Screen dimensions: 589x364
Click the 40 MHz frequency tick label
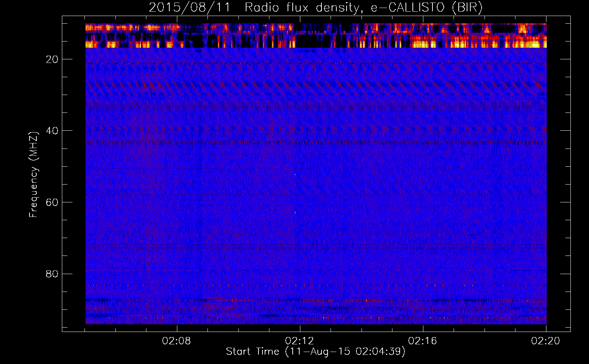tap(52, 131)
